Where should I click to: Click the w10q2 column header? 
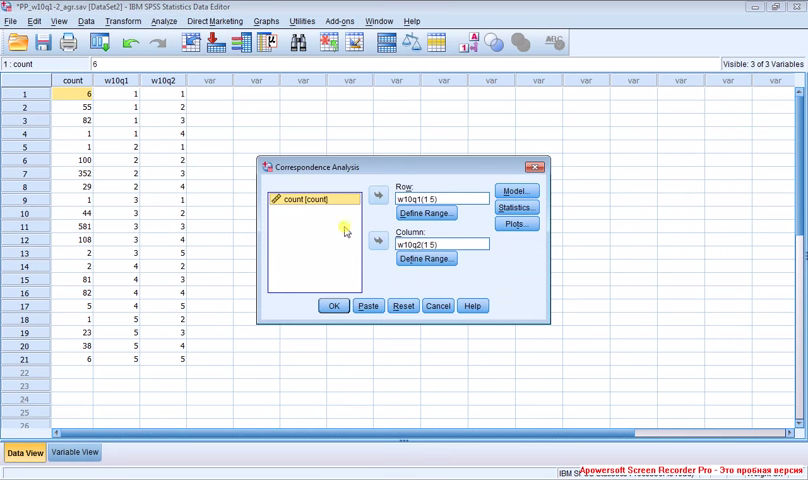pyautogui.click(x=163, y=80)
